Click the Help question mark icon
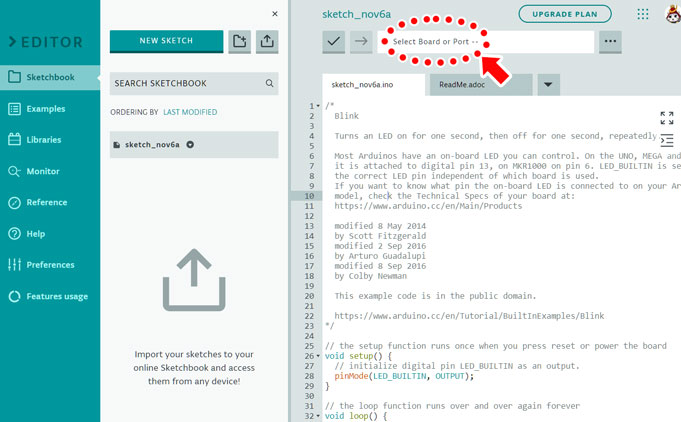Image resolution: width=681 pixels, height=422 pixels. pos(14,234)
